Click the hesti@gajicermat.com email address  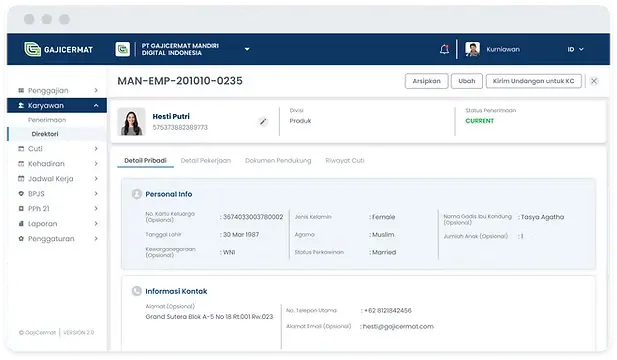click(x=398, y=327)
